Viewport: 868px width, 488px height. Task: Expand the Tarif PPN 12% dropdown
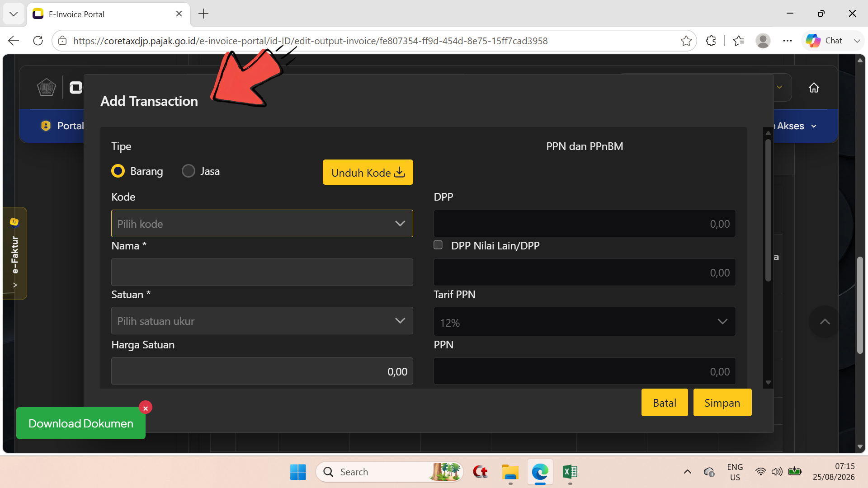[585, 322]
